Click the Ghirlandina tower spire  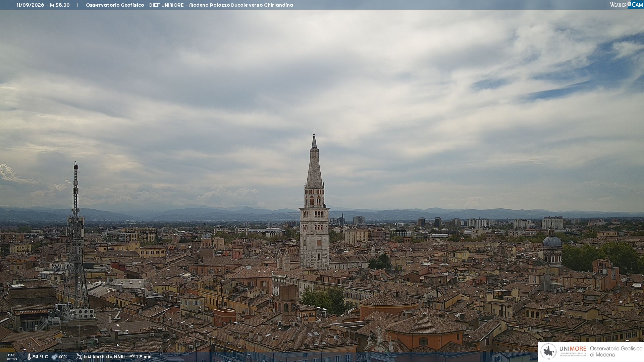(314, 161)
